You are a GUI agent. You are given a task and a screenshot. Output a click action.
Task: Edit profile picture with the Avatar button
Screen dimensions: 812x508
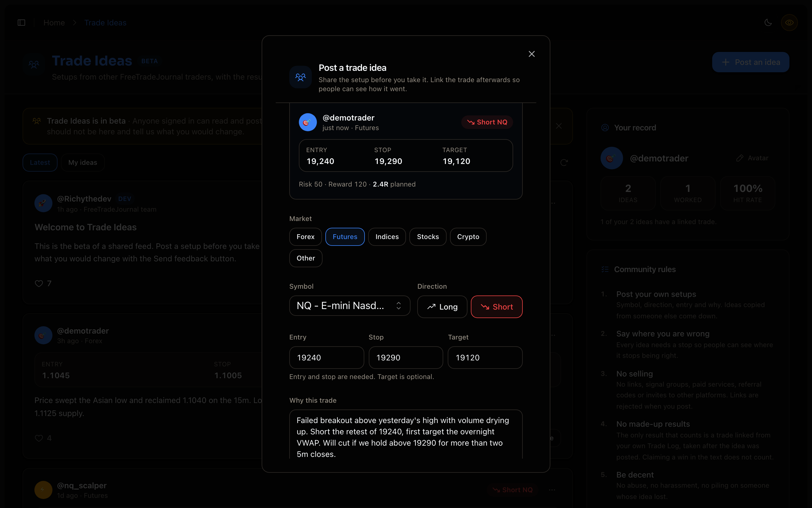click(752, 158)
